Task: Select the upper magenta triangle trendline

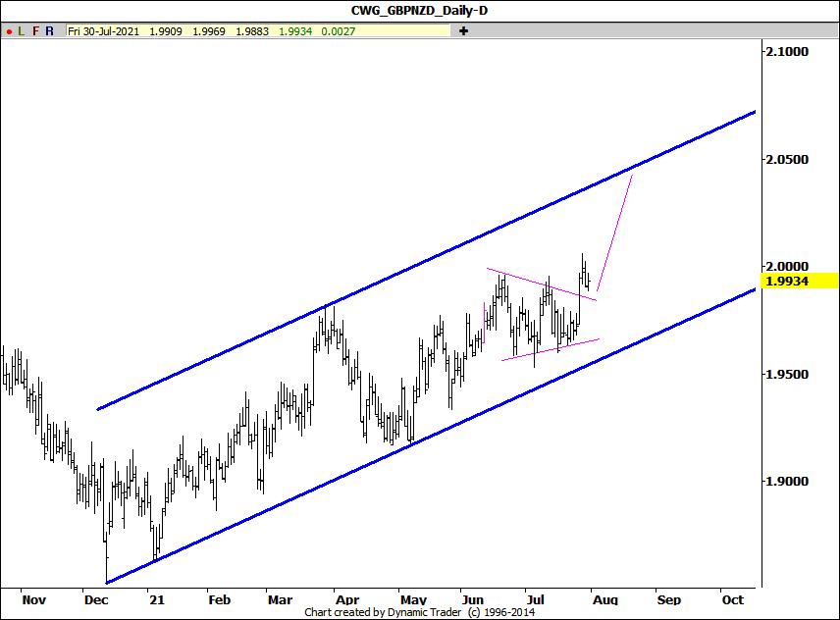Action: (x=542, y=284)
